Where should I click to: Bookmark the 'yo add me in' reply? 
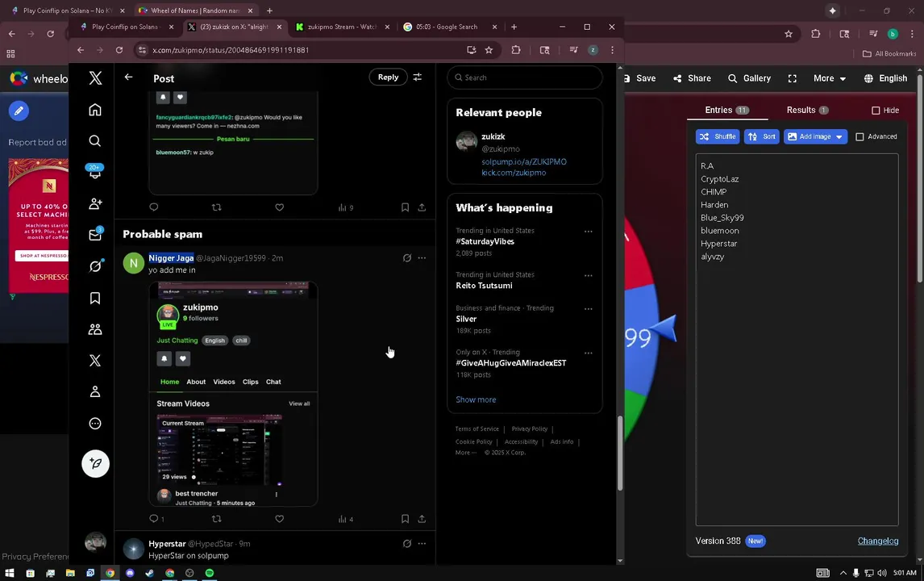click(405, 519)
